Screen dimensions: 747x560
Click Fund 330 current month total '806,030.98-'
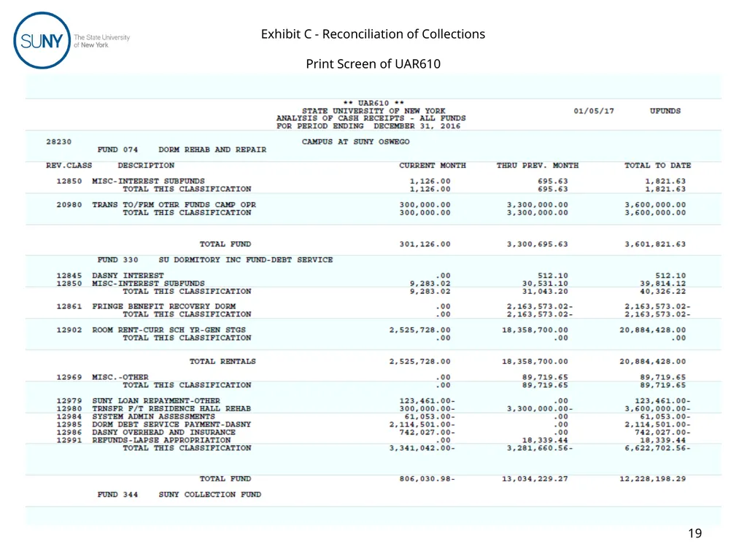tap(427, 478)
